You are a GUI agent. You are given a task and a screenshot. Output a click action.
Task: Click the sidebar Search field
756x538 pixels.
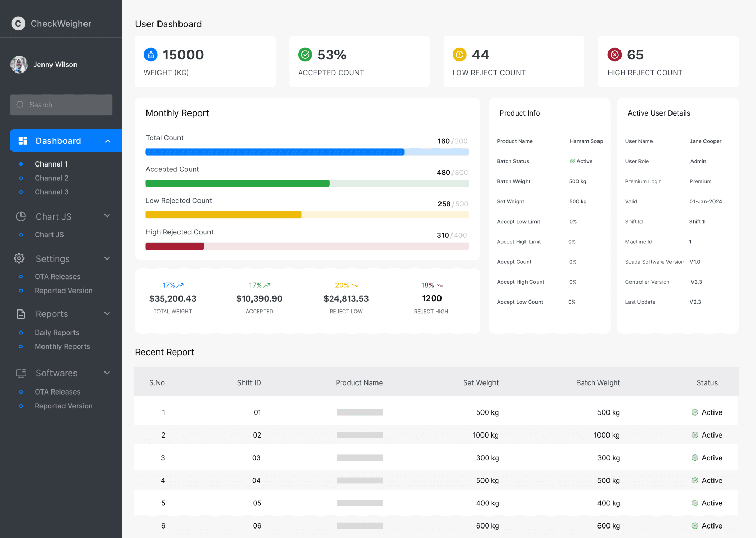click(61, 105)
